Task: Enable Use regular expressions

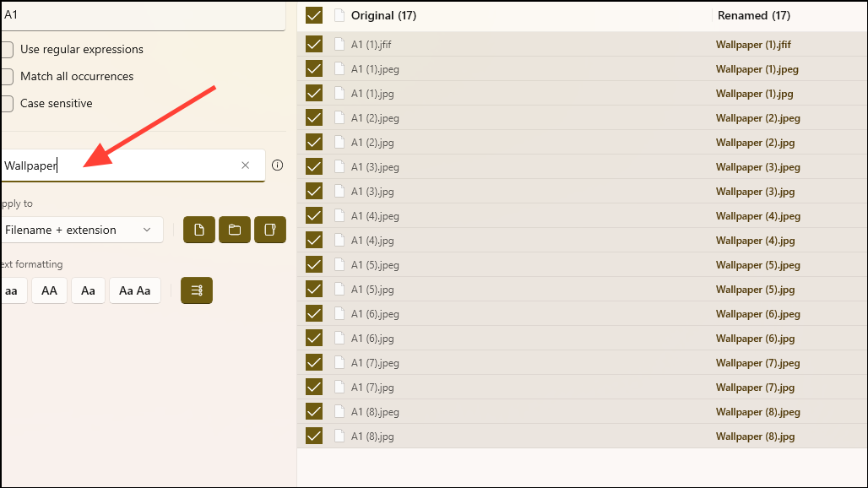Action: click(x=6, y=49)
